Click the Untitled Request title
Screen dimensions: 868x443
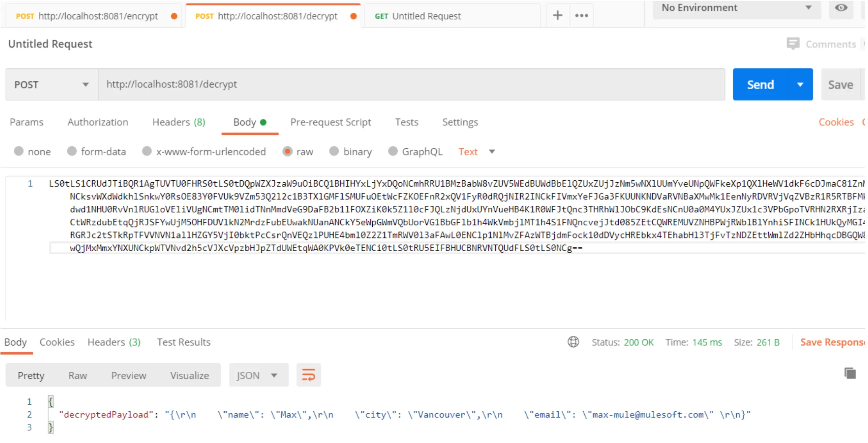[x=50, y=44]
